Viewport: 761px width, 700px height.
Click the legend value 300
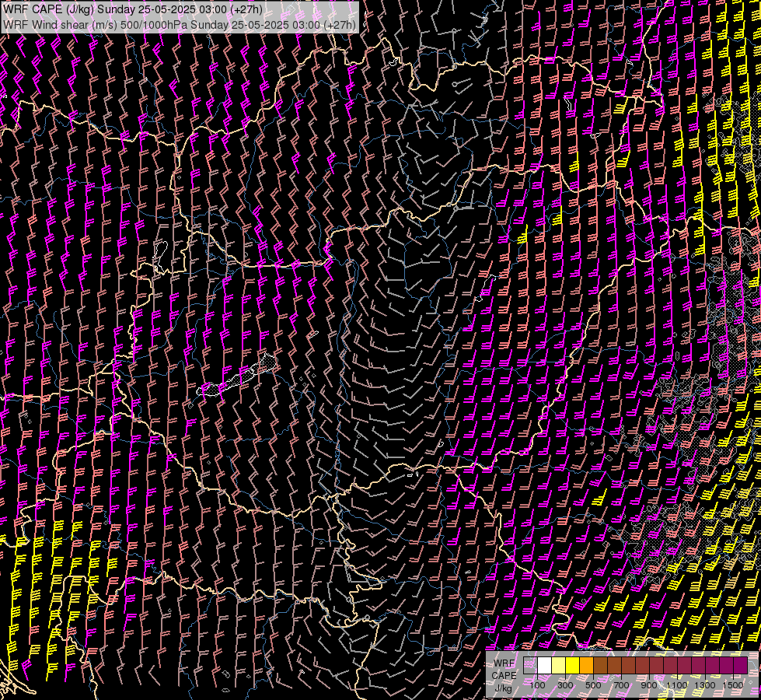pyautogui.click(x=565, y=685)
